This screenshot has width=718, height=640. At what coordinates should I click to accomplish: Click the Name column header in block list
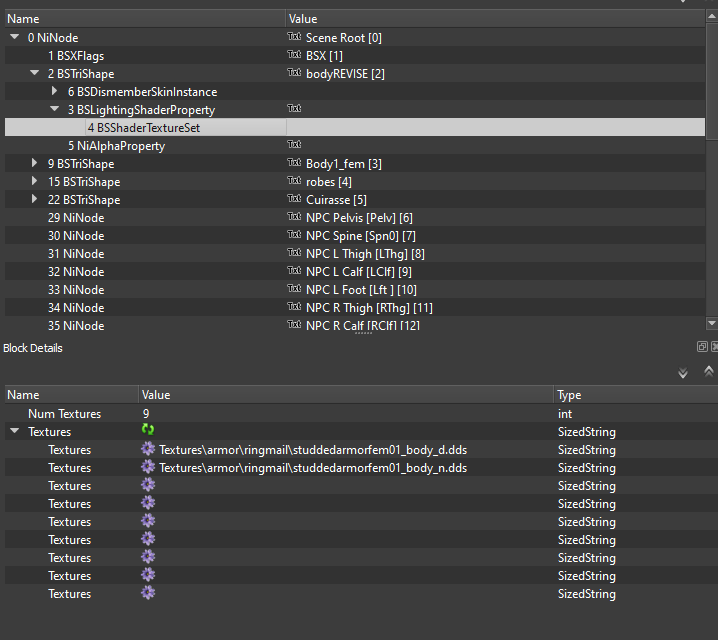[145, 19]
